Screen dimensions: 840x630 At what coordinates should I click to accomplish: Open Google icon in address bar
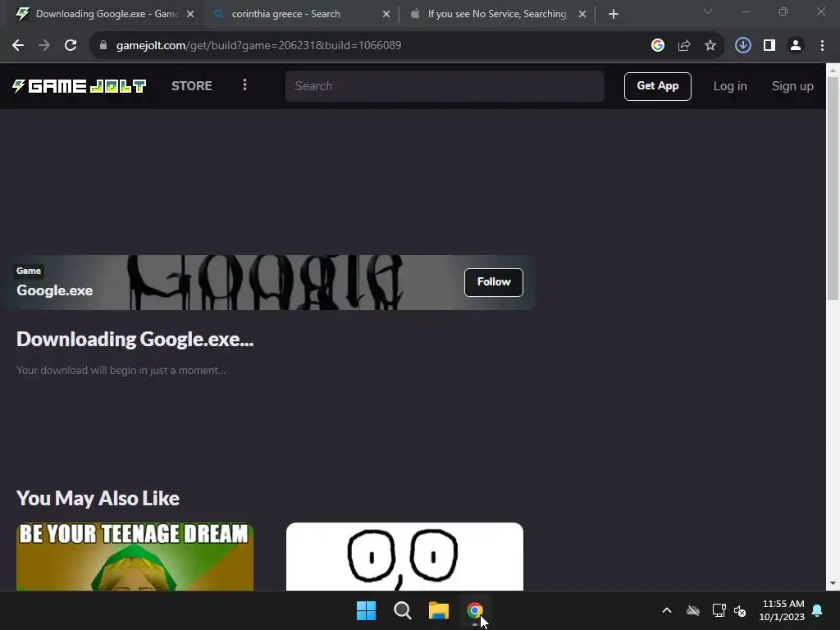(x=658, y=46)
